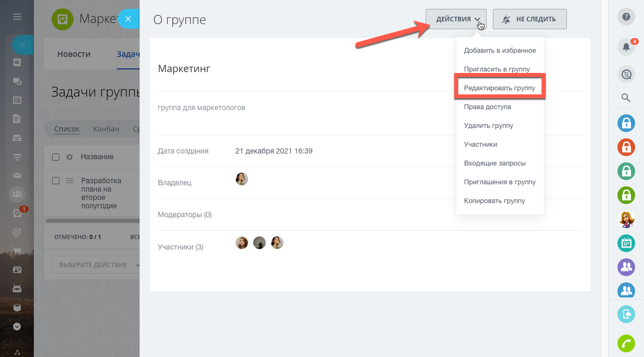Open the chat history icon in right panel
644x357 pixels.
coord(626,75)
